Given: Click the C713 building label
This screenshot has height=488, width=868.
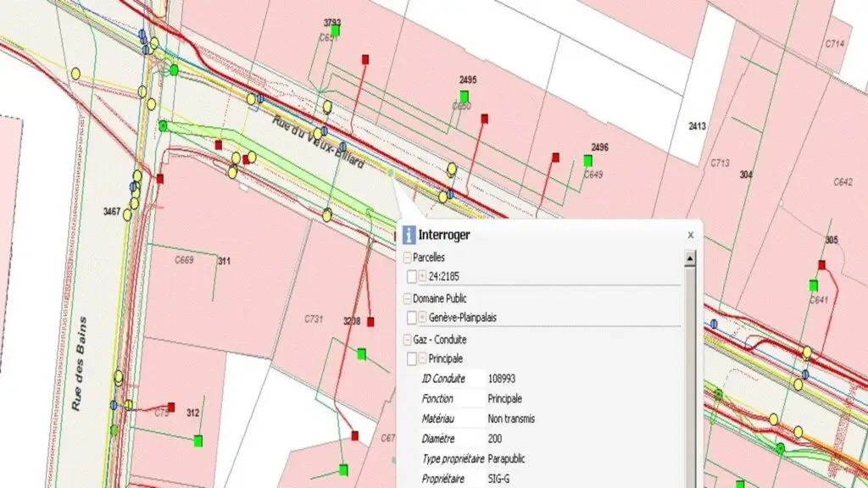Looking at the screenshot, I should [x=721, y=164].
